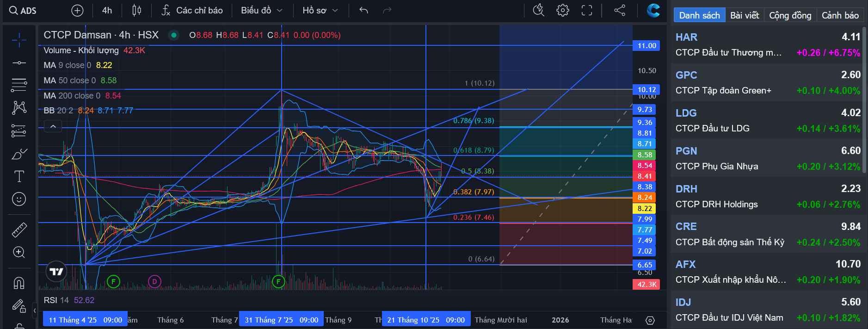The width and height of the screenshot is (868, 329).
Task: Toggle magnet mode
Action: [x=19, y=283]
